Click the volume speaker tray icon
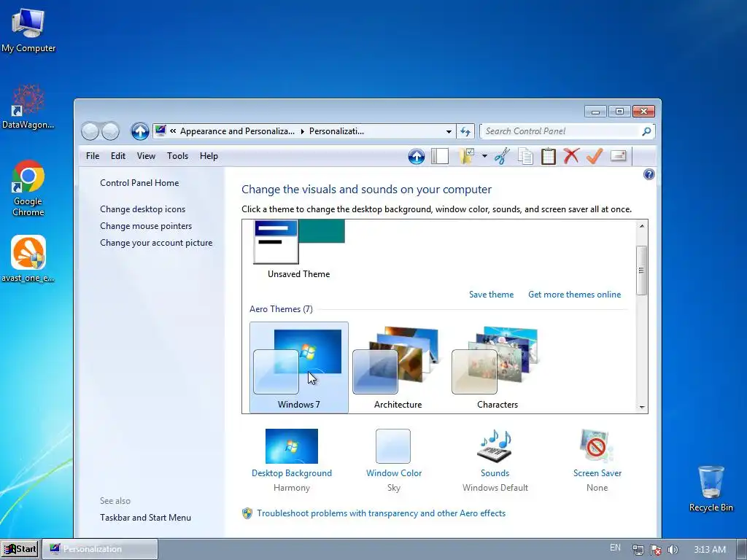747x560 pixels. pos(673,550)
